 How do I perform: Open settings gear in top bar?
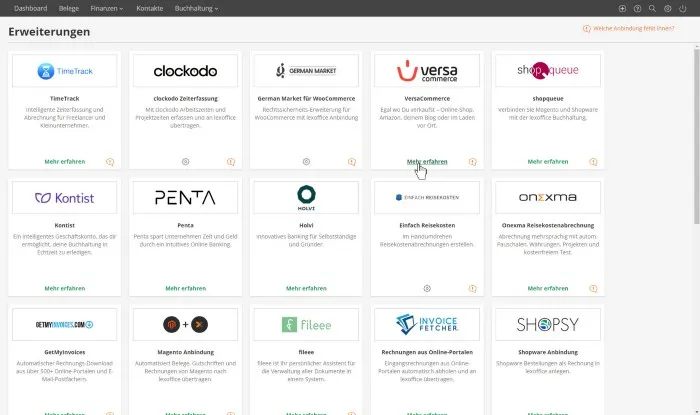point(668,8)
